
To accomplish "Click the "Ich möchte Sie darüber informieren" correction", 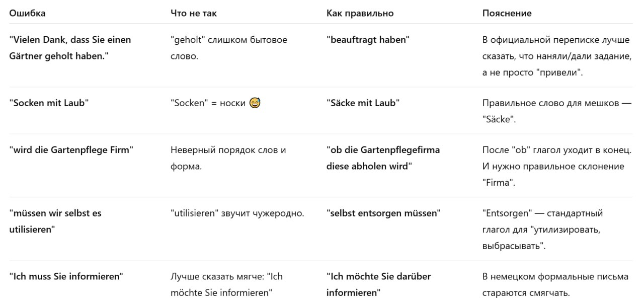I will point(379,284).
